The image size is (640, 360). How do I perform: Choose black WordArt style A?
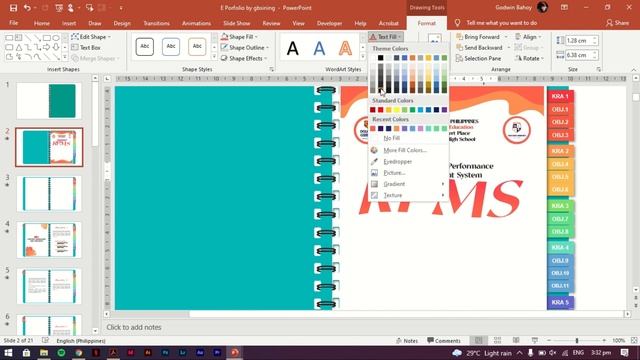292,48
